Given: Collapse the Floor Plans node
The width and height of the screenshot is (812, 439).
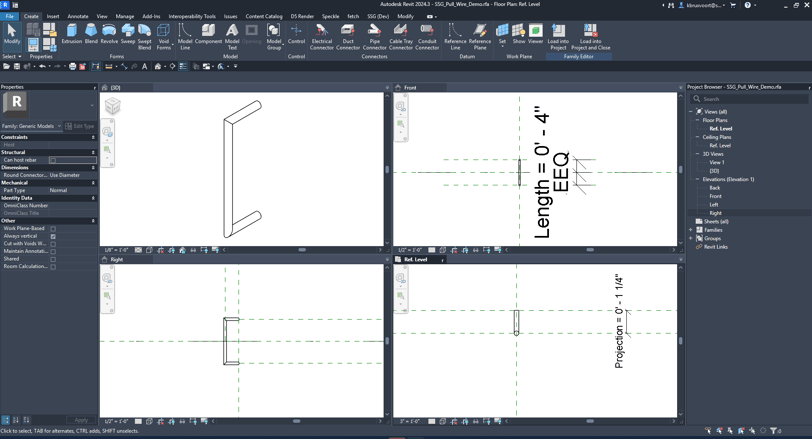Looking at the screenshot, I should pyautogui.click(x=697, y=120).
